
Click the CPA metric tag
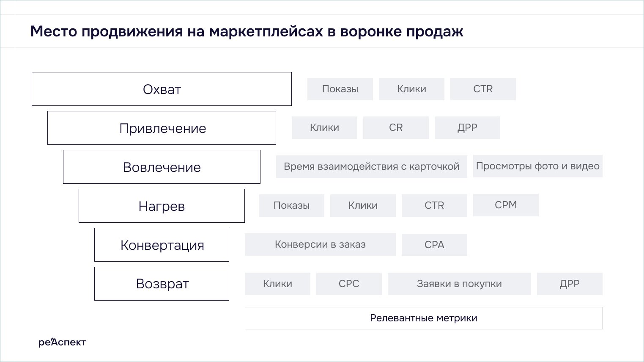434,245
